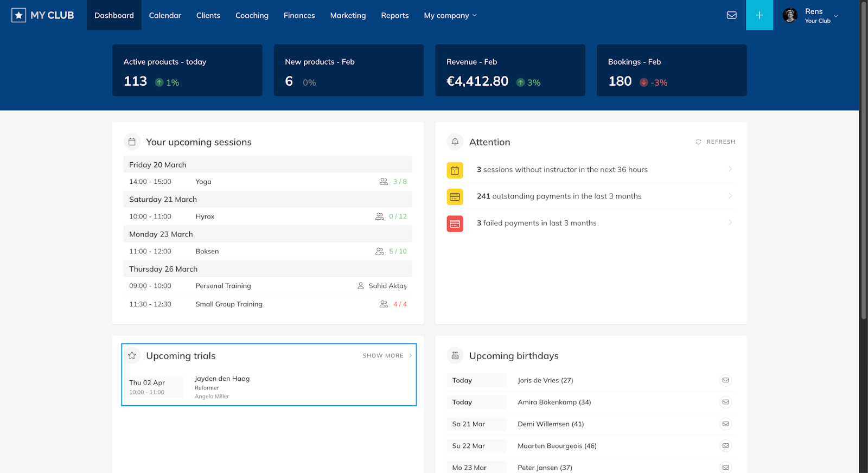Viewport: 868px width, 473px height.
Task: Click the page vertical scrollbar
Action: [863, 163]
